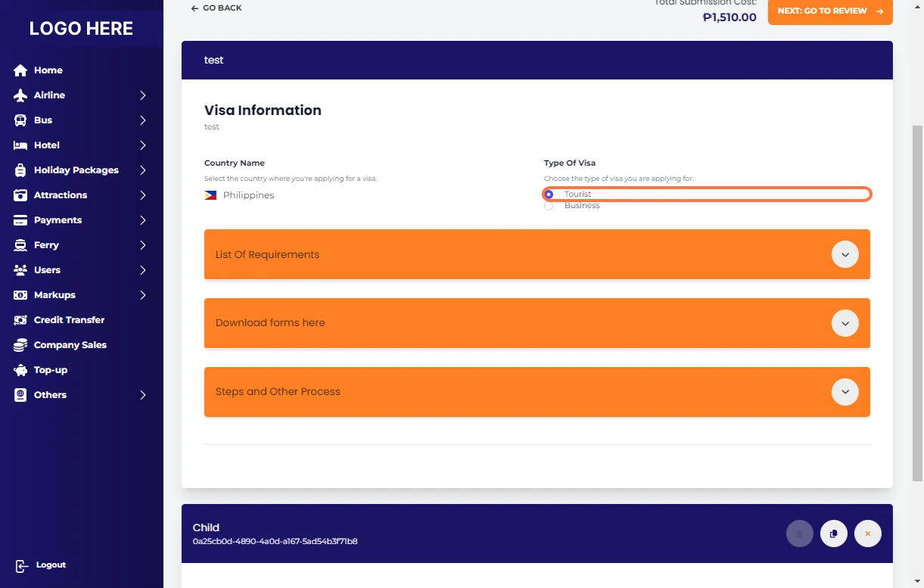Click the Top-up piggy bank icon
Screen dimensions: 924x588
[20, 370]
